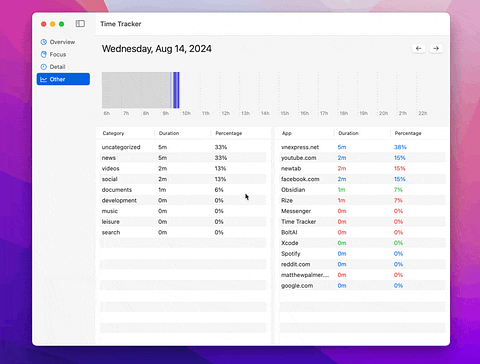Select the youtube.com row in the apps table

(362, 158)
